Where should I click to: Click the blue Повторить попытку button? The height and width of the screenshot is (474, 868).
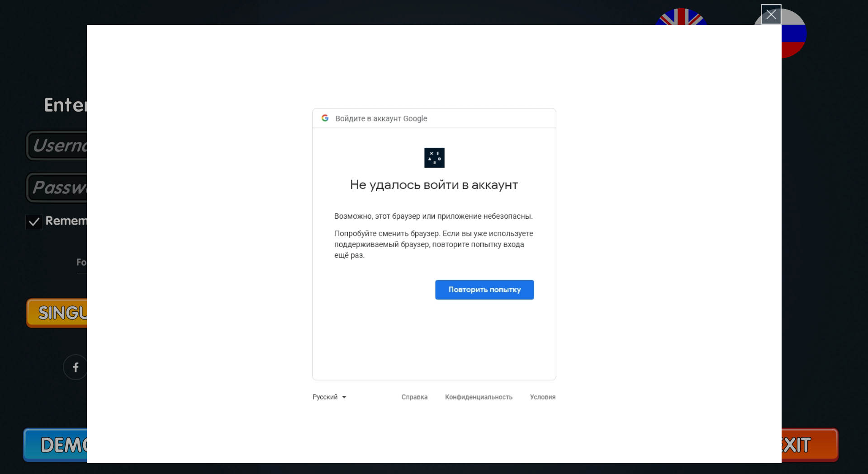click(484, 290)
